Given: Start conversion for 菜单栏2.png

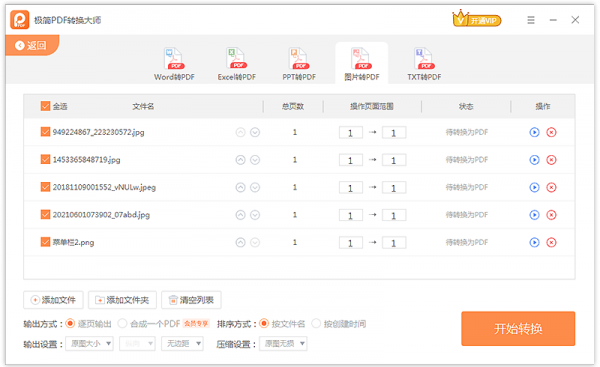Looking at the screenshot, I should click(x=534, y=243).
